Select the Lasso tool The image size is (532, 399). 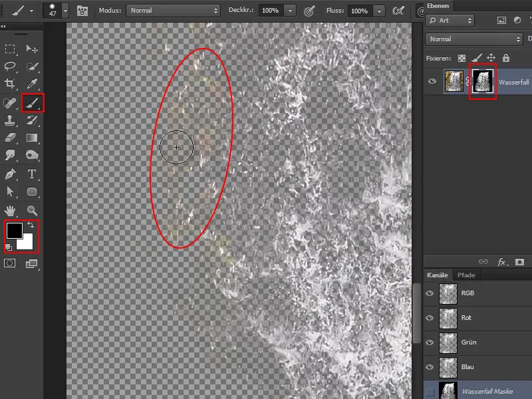point(10,66)
